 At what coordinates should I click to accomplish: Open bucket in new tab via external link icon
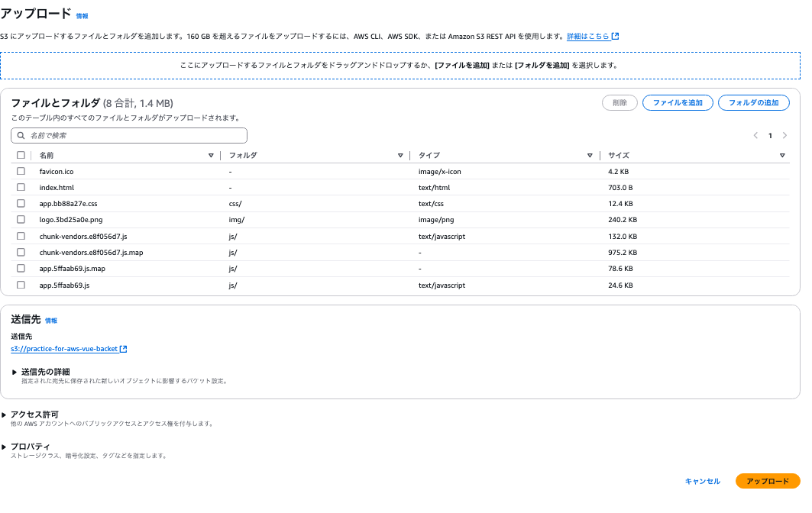(x=125, y=349)
